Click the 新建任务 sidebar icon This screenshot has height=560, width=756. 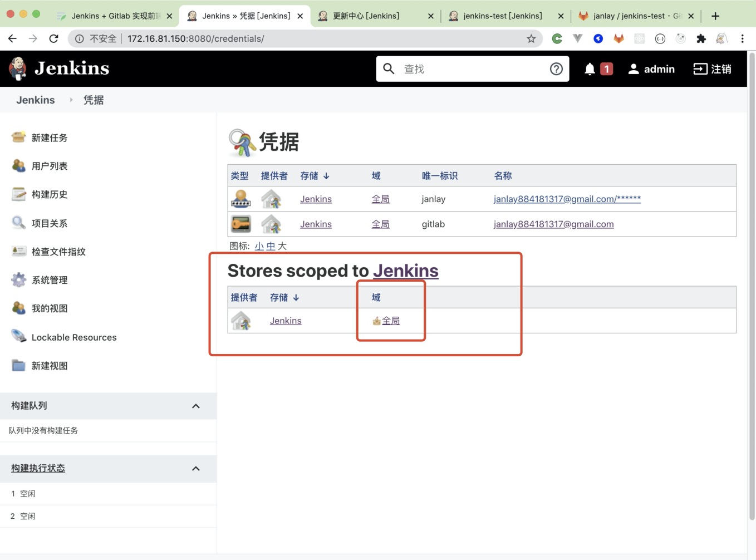click(18, 137)
